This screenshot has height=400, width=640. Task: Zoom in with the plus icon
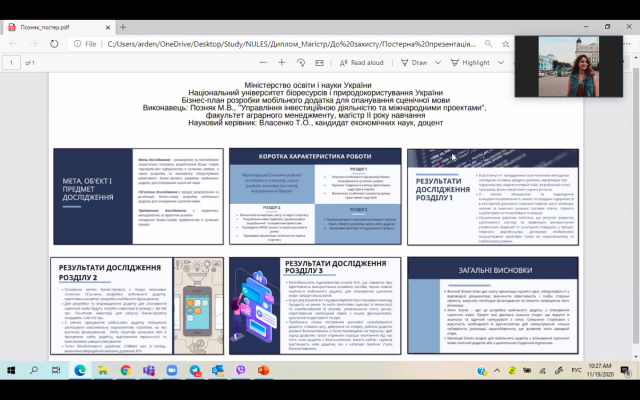282,62
